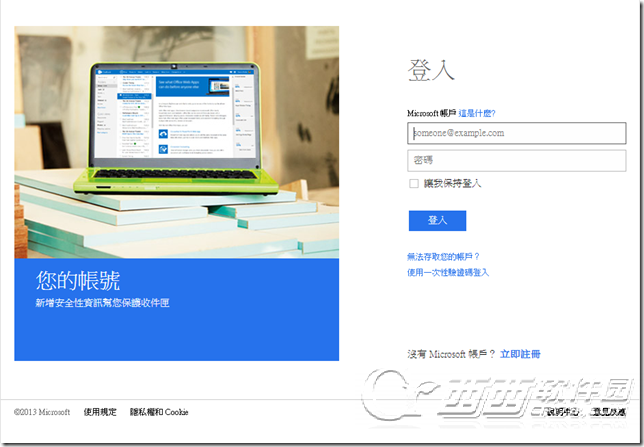This screenshot has height=447, width=644.
Task: Open the 無法存取您的帳戶？ link
Action: 443,257
